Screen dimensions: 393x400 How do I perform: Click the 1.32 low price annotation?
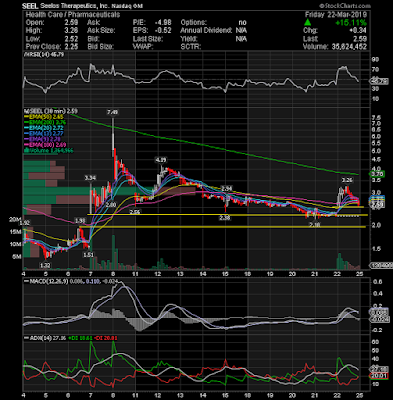[x=44, y=265]
